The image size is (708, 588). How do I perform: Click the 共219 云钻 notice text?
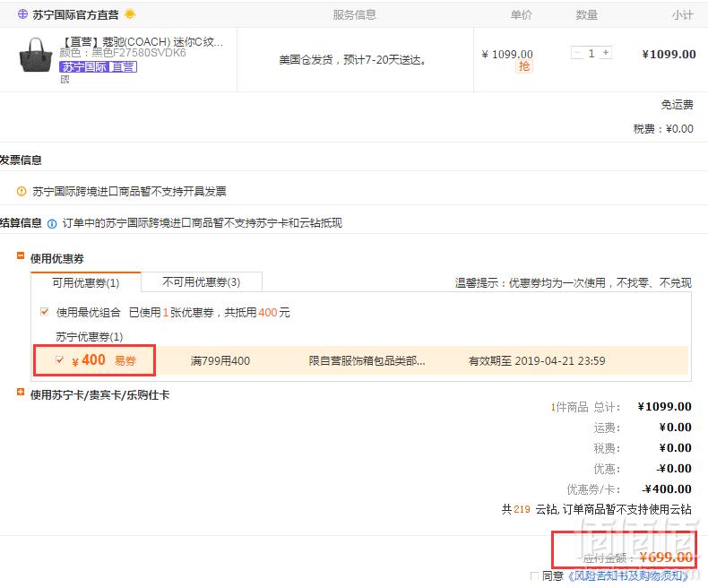click(597, 509)
